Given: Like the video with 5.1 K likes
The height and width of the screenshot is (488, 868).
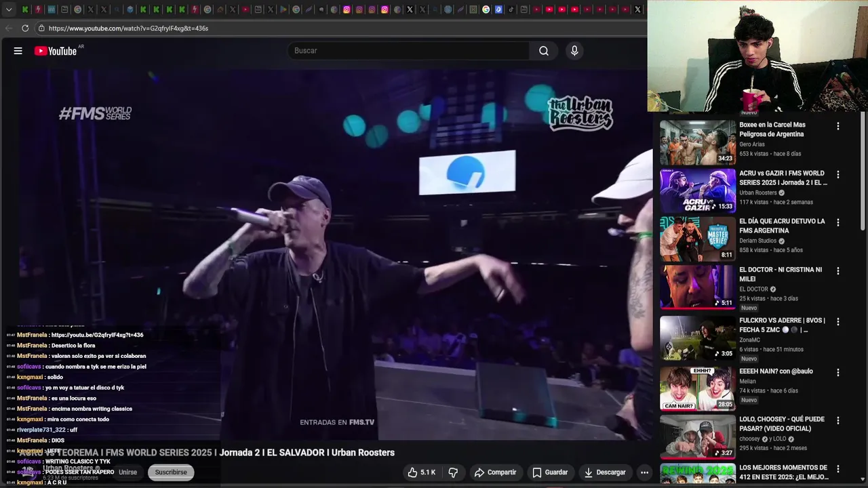Looking at the screenshot, I should pyautogui.click(x=421, y=472).
